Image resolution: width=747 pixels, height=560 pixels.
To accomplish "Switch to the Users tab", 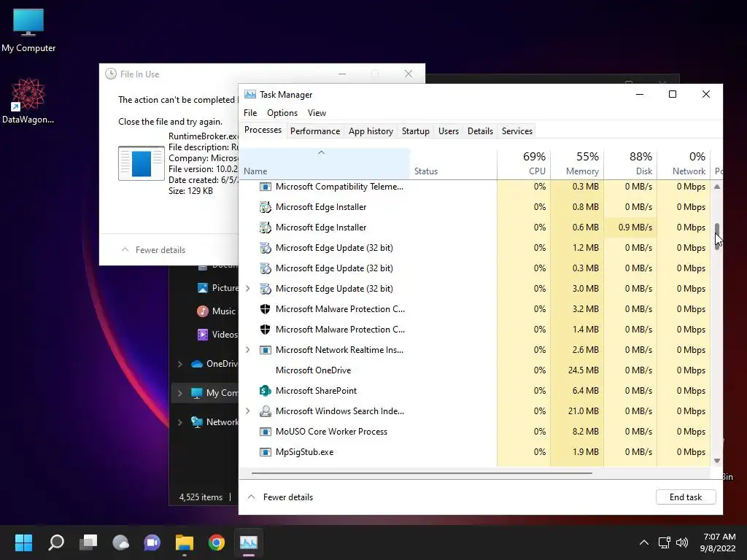I will [x=449, y=131].
